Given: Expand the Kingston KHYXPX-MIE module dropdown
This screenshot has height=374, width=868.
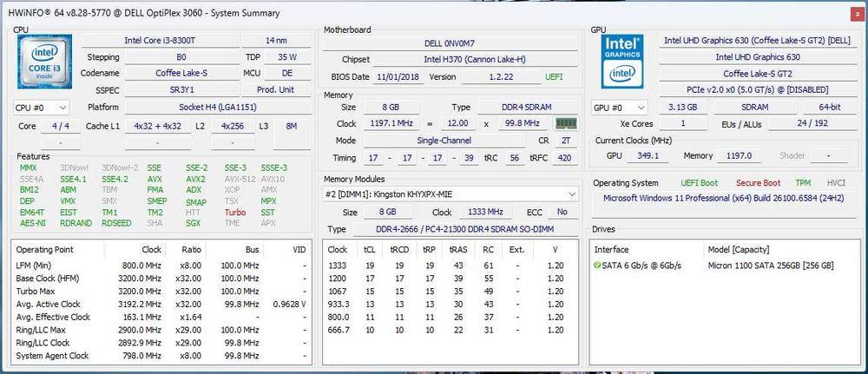Looking at the screenshot, I should 450,194.
